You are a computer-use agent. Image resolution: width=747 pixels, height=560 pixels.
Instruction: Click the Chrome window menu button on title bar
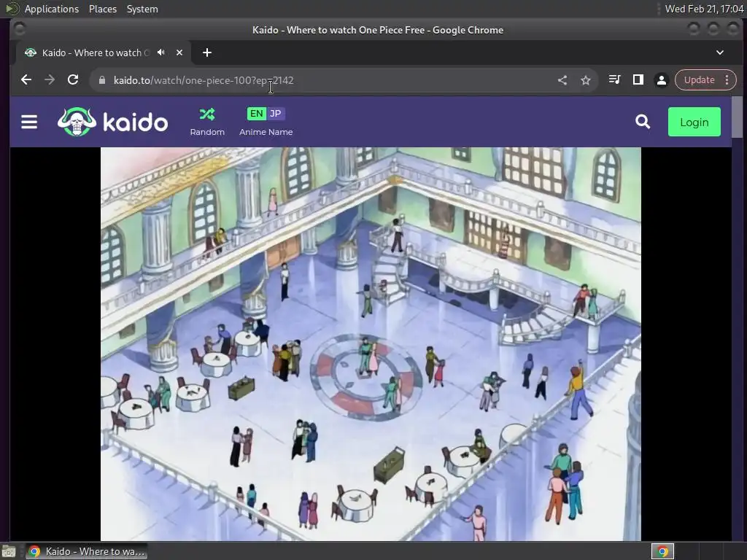[20, 29]
